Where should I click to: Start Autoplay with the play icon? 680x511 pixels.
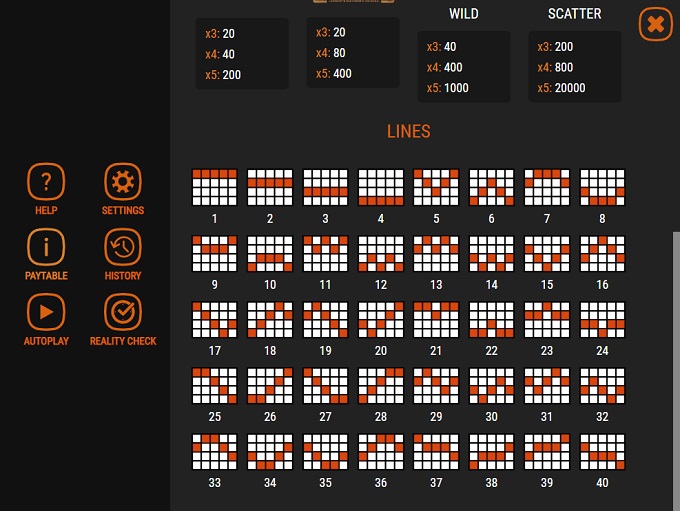tap(46, 312)
